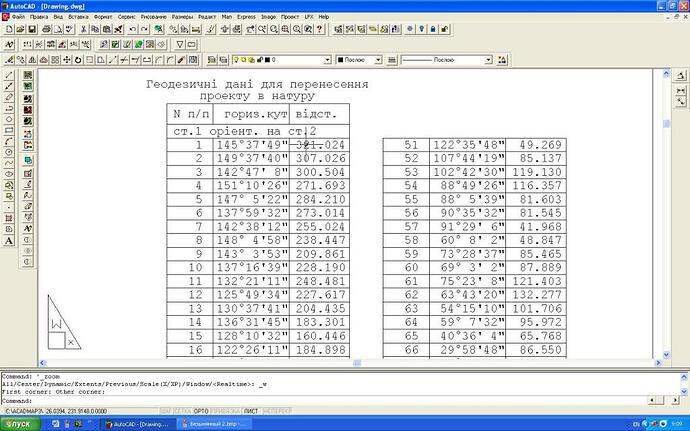The height and width of the screenshot is (431, 690).
Task: Toggle ПРИВЯЗКА osnap in status bar
Action: click(226, 411)
